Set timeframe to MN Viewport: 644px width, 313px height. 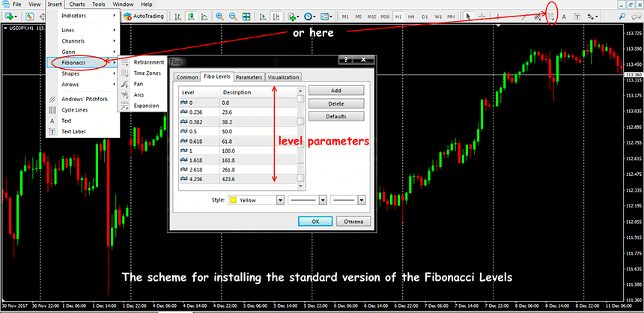coord(451,16)
